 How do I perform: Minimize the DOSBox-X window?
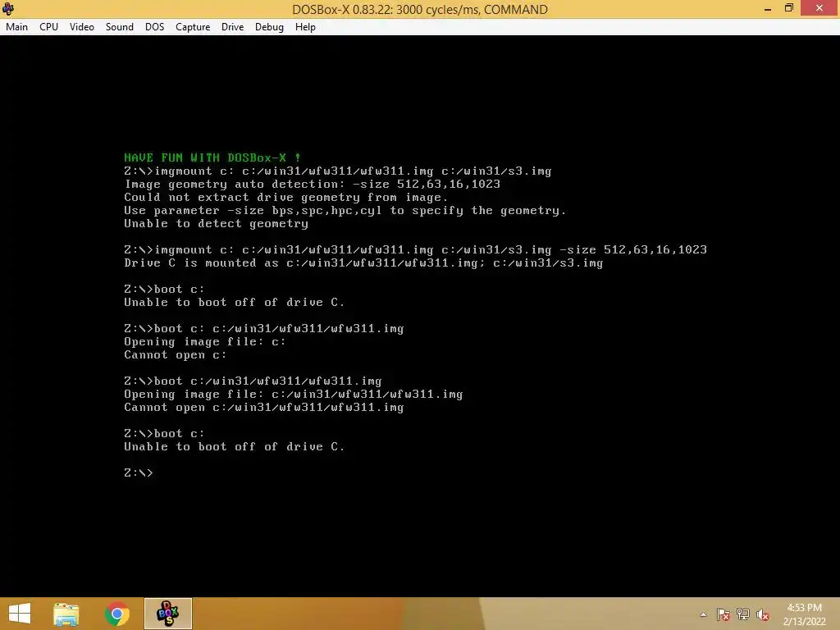coord(768,8)
